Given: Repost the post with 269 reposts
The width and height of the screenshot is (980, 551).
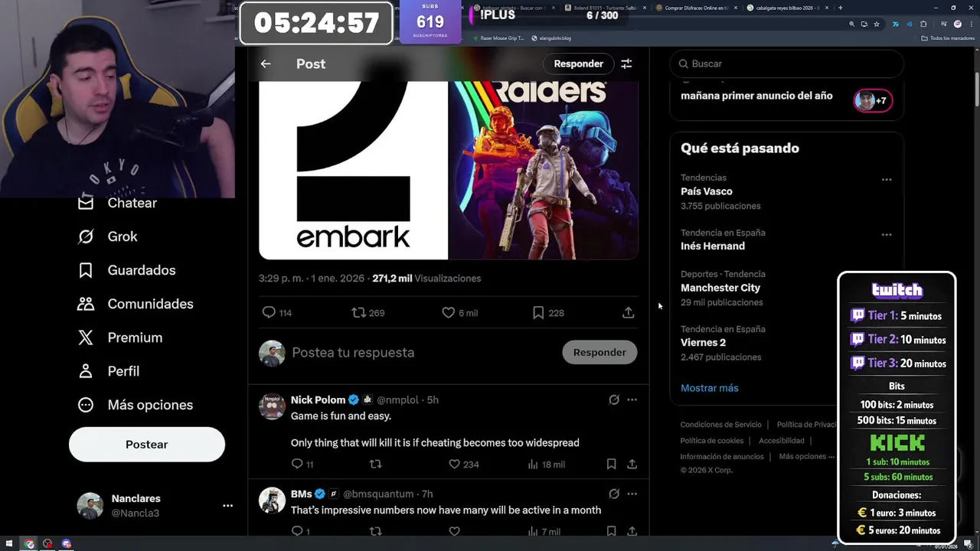Looking at the screenshot, I should coord(358,312).
